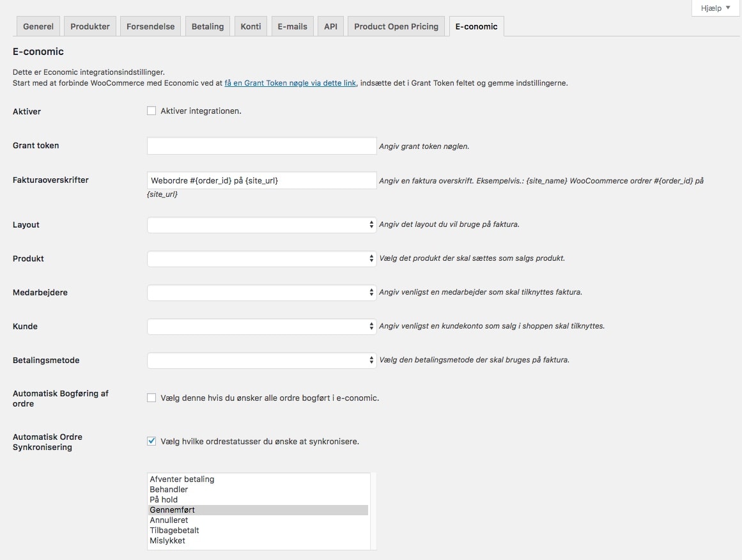Click the highlighted 'Gennemført' status
The height and width of the screenshot is (560, 742).
click(258, 510)
